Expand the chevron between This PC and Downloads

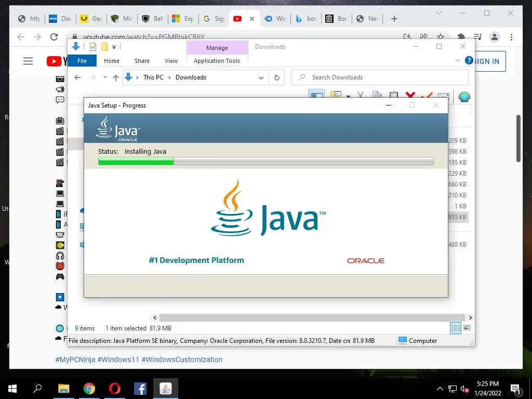(169, 78)
